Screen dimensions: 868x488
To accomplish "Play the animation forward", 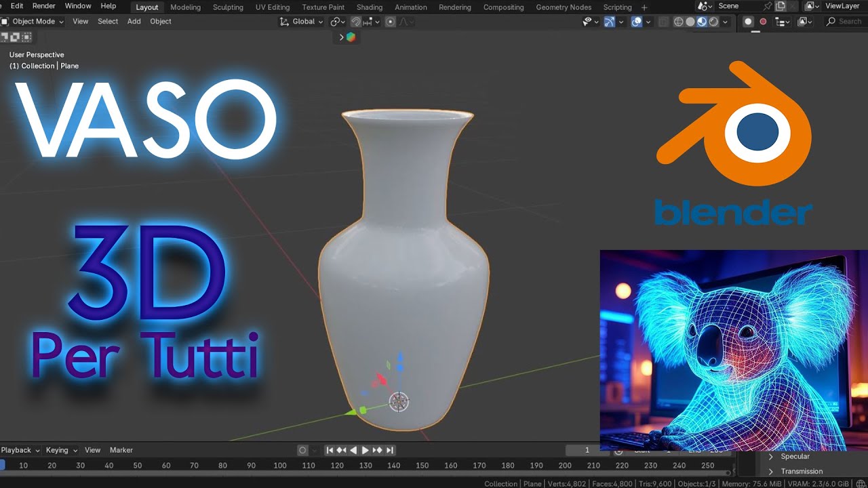I will [x=366, y=450].
